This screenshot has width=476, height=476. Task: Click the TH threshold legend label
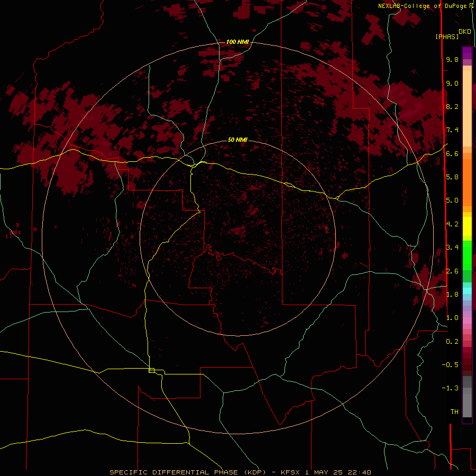point(454,412)
